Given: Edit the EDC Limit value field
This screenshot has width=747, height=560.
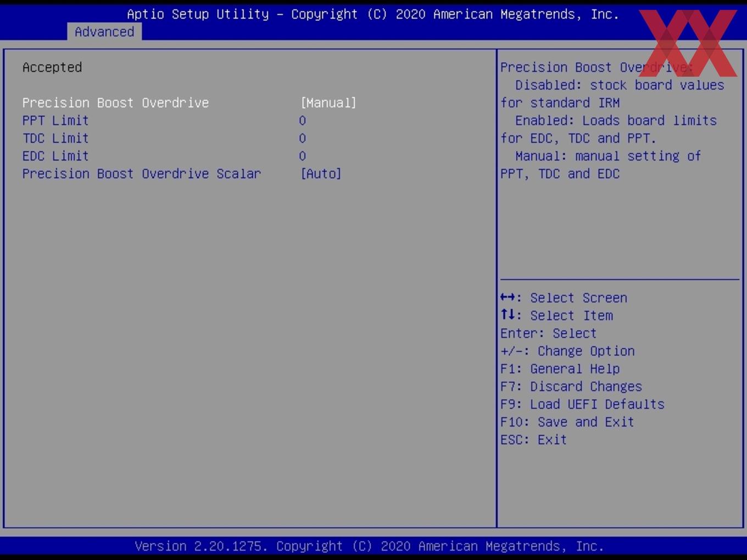Looking at the screenshot, I should tap(303, 156).
